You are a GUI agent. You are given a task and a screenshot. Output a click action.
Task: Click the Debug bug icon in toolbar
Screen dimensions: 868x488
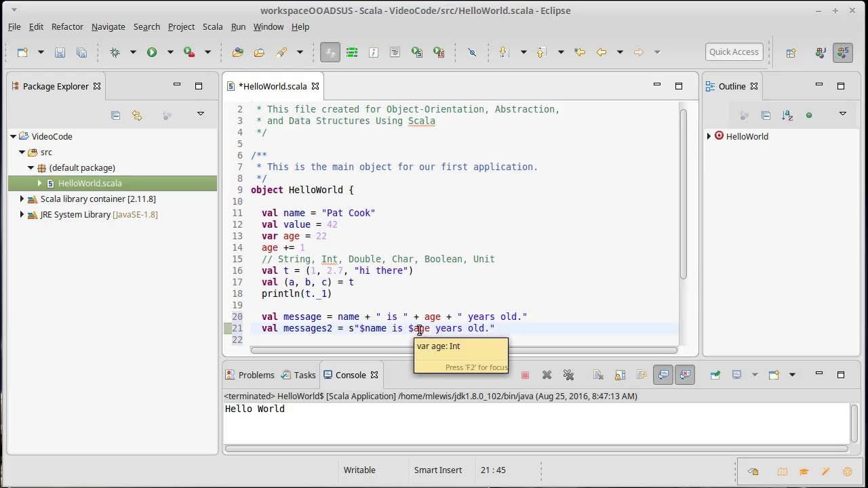click(x=115, y=52)
